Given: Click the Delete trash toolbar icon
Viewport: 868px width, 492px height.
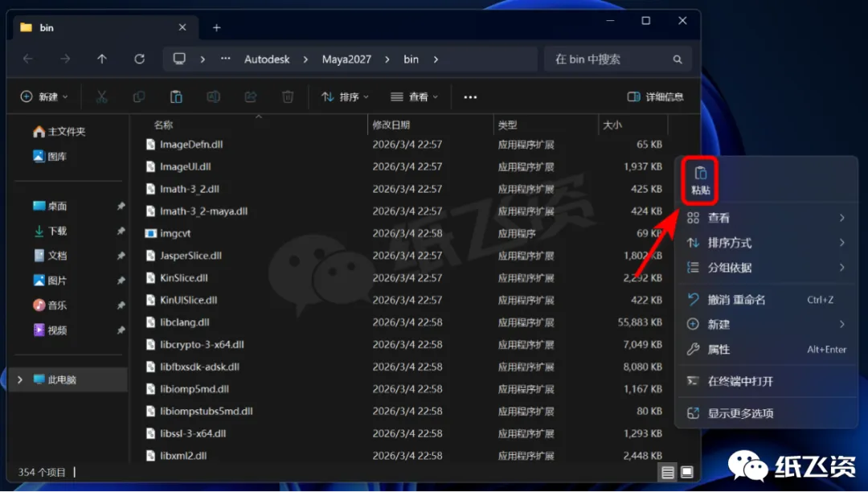Looking at the screenshot, I should pos(288,96).
